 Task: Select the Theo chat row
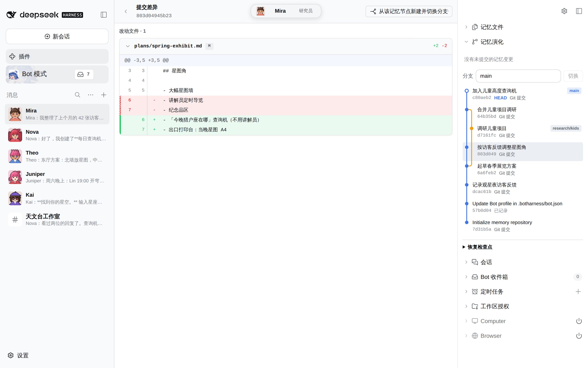pyautogui.click(x=57, y=156)
